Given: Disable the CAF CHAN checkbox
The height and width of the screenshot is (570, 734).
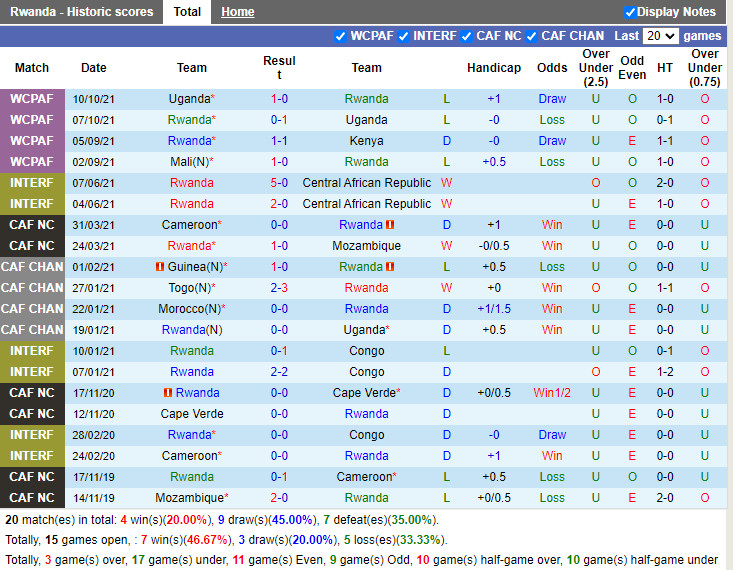Looking at the screenshot, I should pyautogui.click(x=532, y=36).
